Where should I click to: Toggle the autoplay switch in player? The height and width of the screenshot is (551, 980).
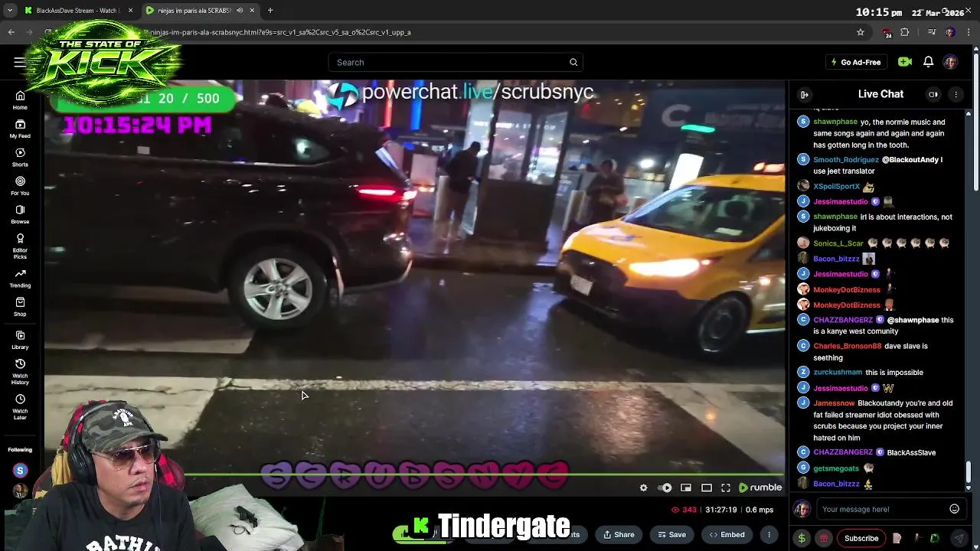tap(665, 487)
